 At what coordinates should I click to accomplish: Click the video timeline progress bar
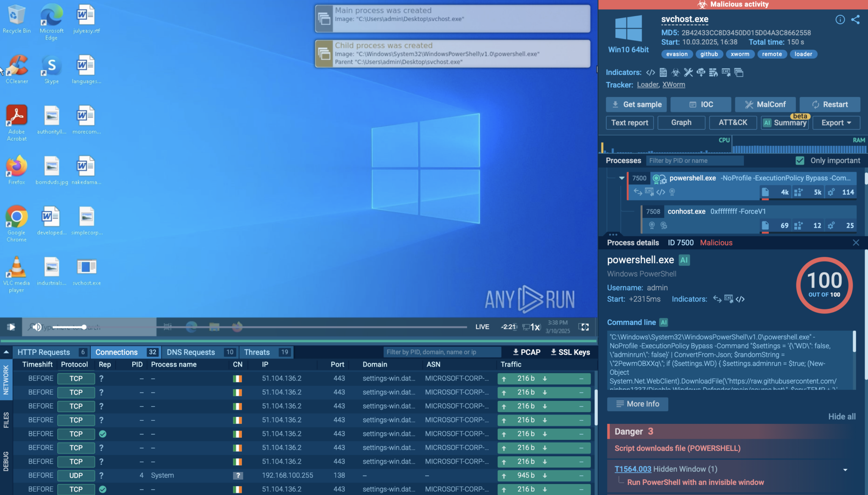coord(275,327)
